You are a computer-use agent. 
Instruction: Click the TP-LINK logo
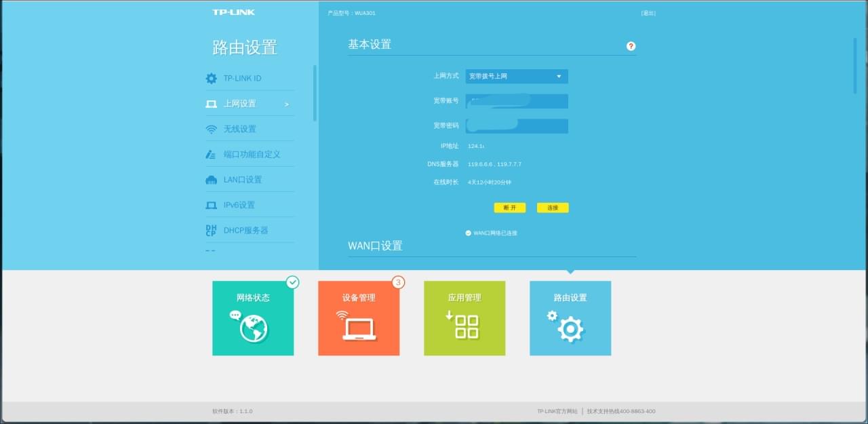coord(233,12)
